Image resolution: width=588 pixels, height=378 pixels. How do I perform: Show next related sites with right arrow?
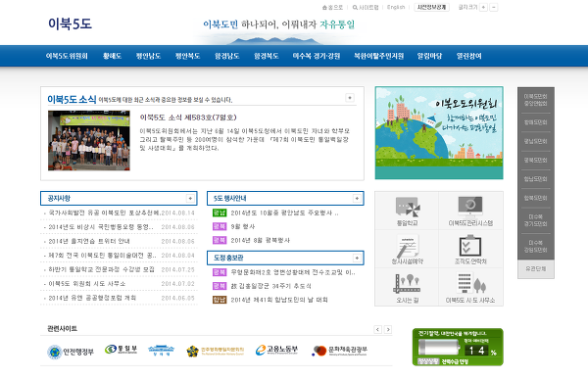pos(388,329)
